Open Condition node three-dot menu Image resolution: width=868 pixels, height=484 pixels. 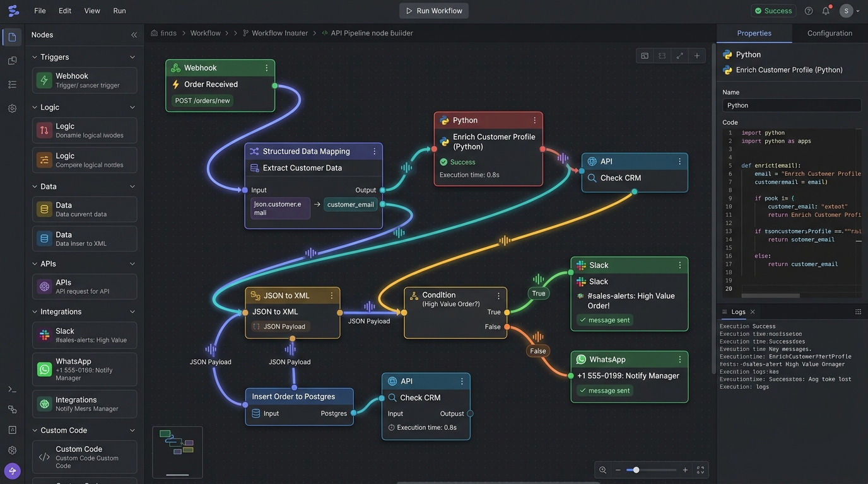tap(498, 296)
